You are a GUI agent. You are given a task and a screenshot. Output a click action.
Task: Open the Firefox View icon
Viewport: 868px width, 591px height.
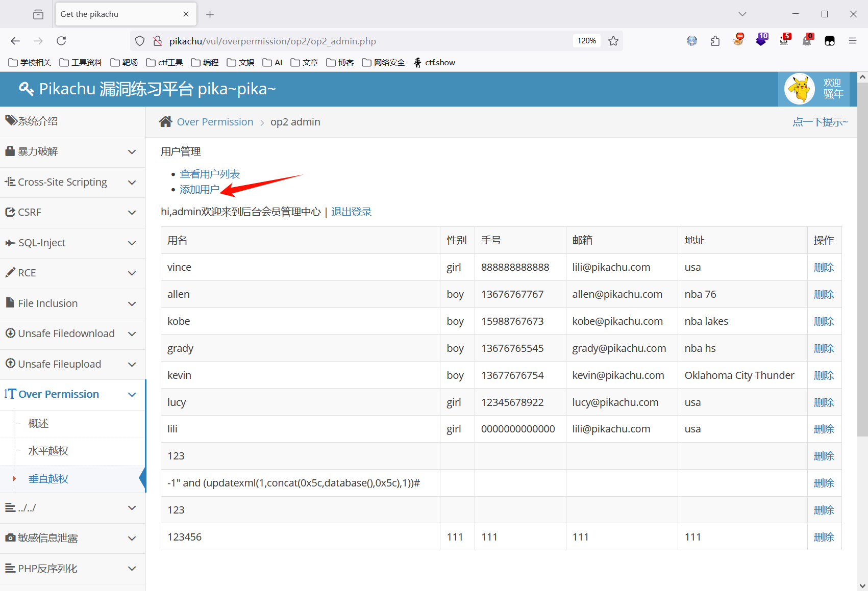[38, 14]
